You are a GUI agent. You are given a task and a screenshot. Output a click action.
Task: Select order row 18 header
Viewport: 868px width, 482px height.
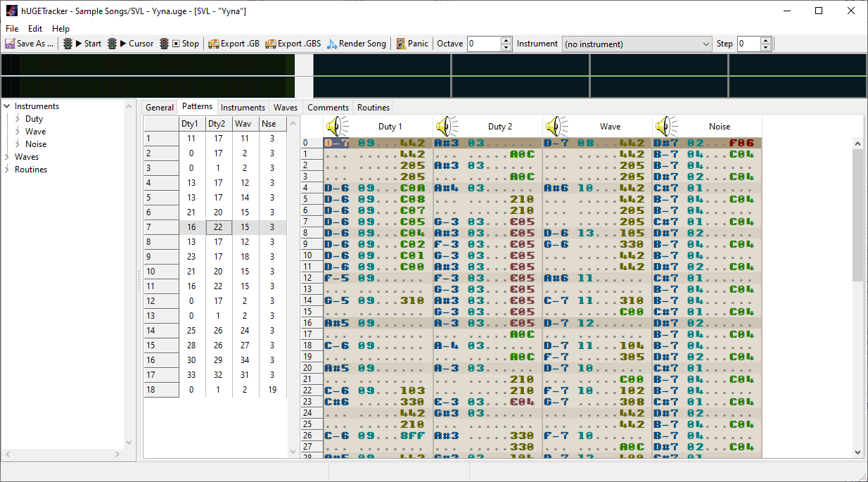tap(161, 390)
